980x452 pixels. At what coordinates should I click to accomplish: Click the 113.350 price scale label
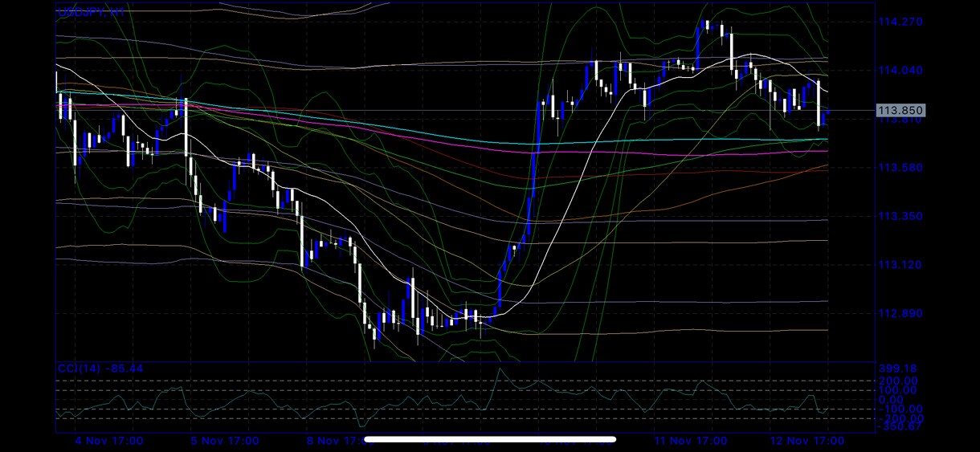[901, 216]
